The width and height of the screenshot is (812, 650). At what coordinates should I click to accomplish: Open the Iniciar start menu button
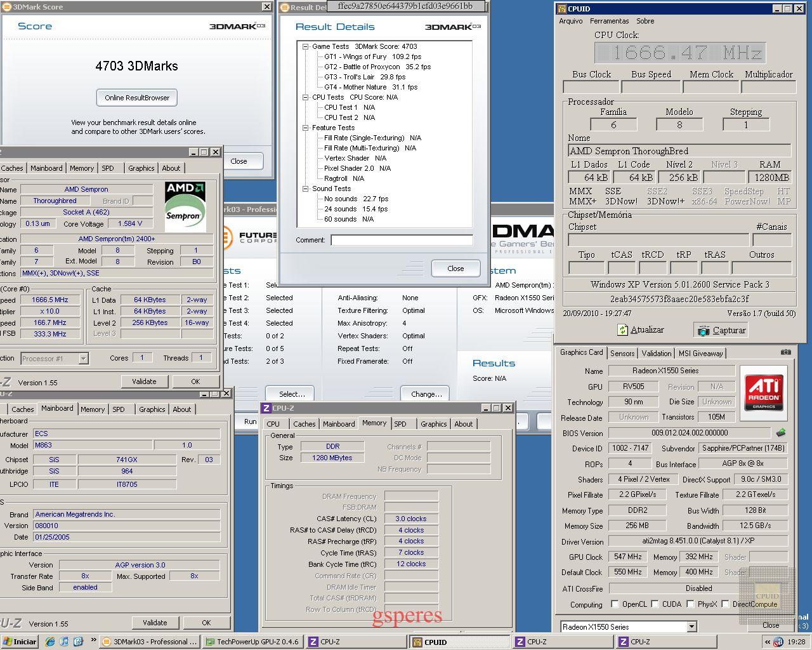tap(20, 642)
